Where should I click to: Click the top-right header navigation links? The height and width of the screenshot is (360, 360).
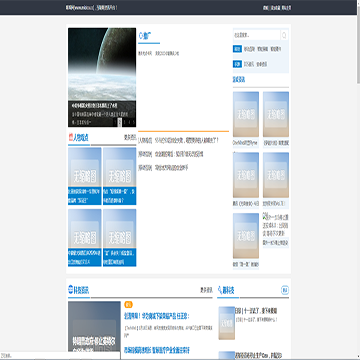pos(277,7)
